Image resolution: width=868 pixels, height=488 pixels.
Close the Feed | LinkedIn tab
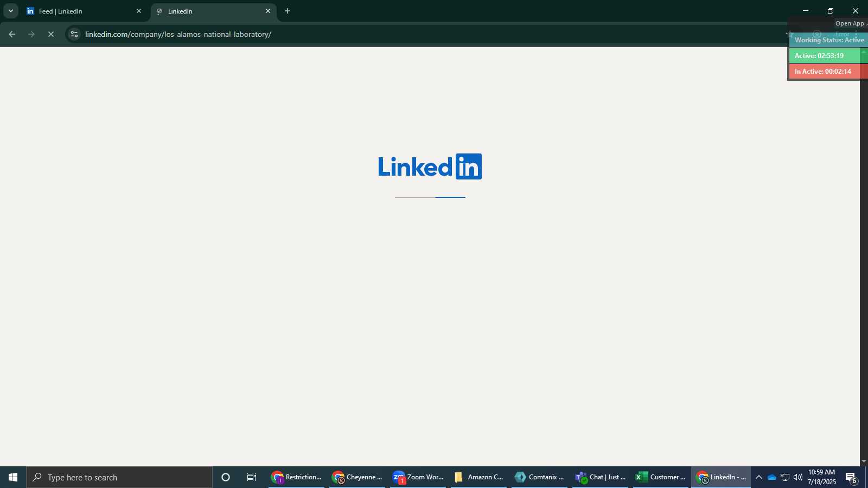click(138, 11)
